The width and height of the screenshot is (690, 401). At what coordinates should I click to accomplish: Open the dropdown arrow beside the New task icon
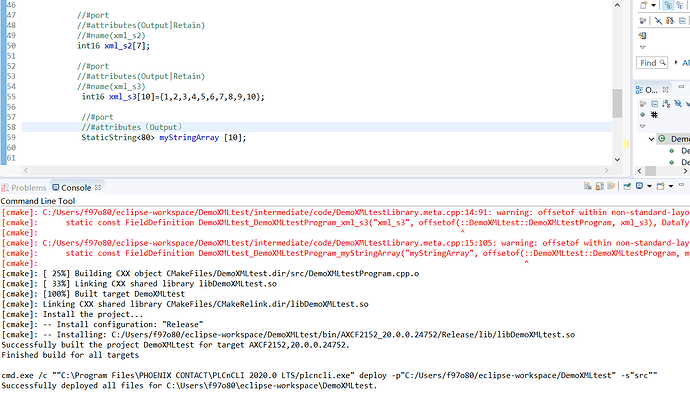click(653, 5)
